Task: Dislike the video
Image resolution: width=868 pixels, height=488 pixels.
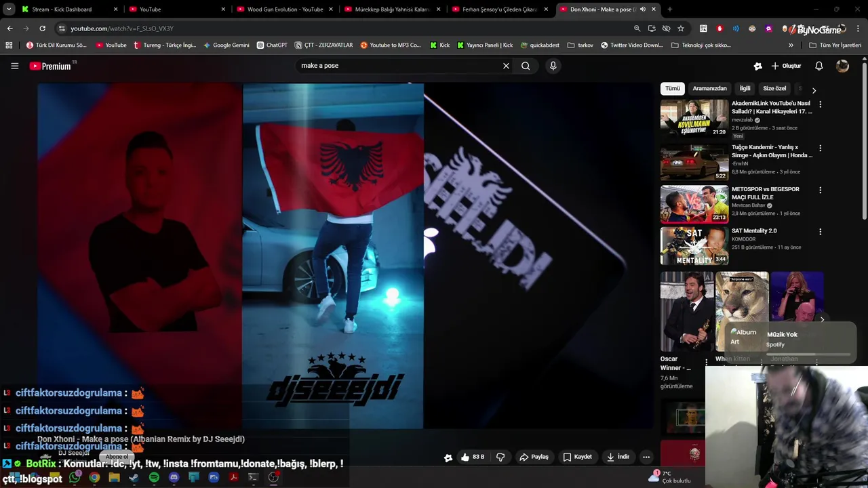Action: click(500, 457)
